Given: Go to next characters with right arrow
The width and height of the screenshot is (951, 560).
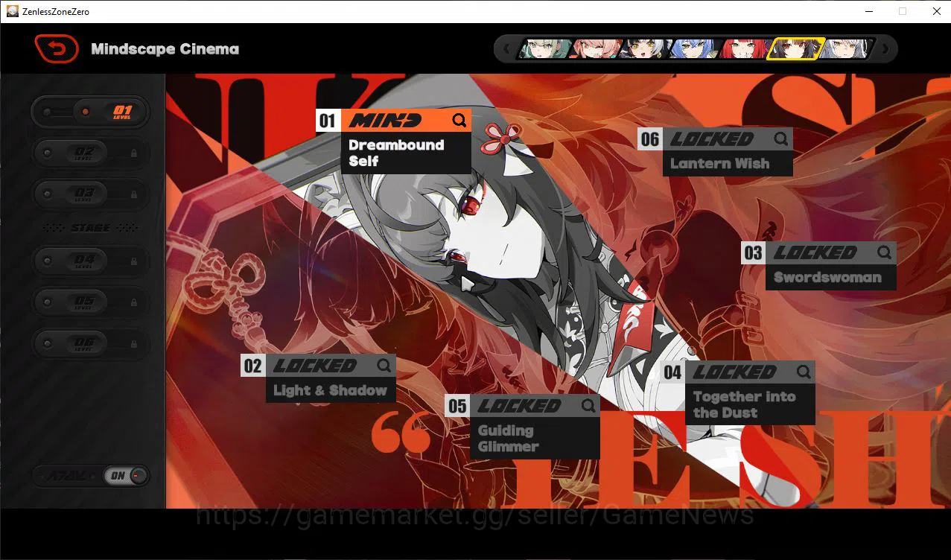Looking at the screenshot, I should [885, 49].
